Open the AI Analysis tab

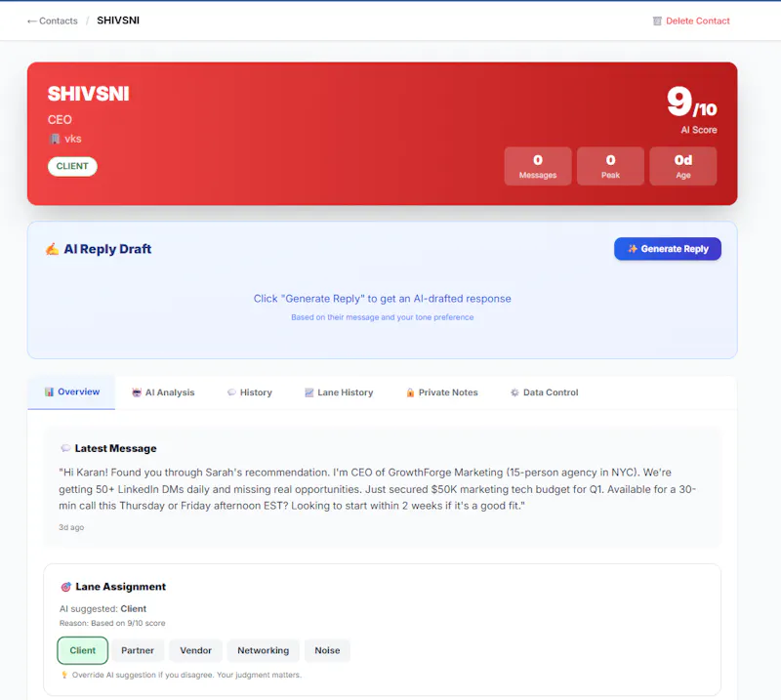163,392
